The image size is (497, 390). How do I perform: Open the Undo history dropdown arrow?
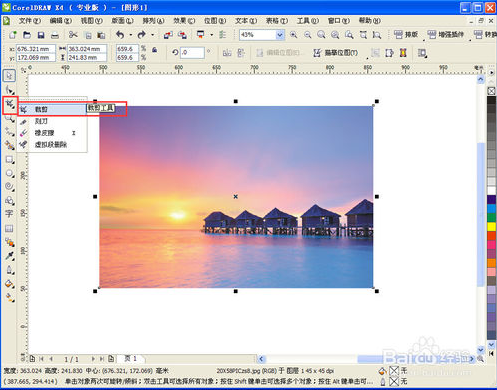[130, 35]
